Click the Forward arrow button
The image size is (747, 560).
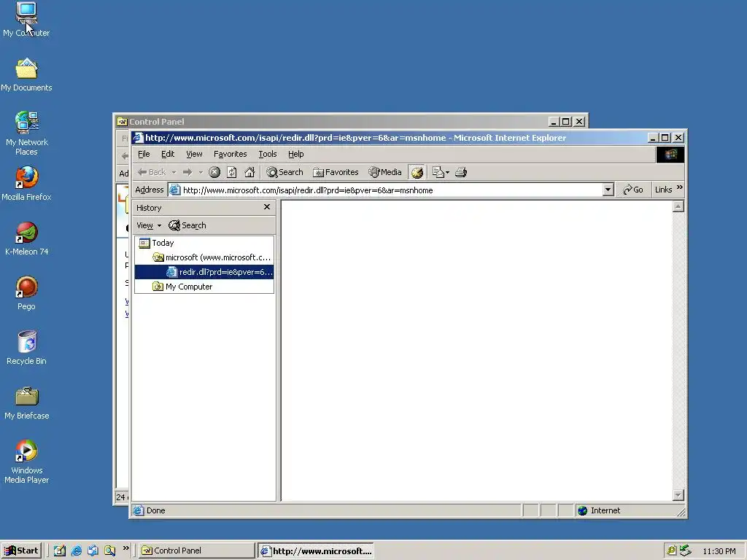point(187,172)
